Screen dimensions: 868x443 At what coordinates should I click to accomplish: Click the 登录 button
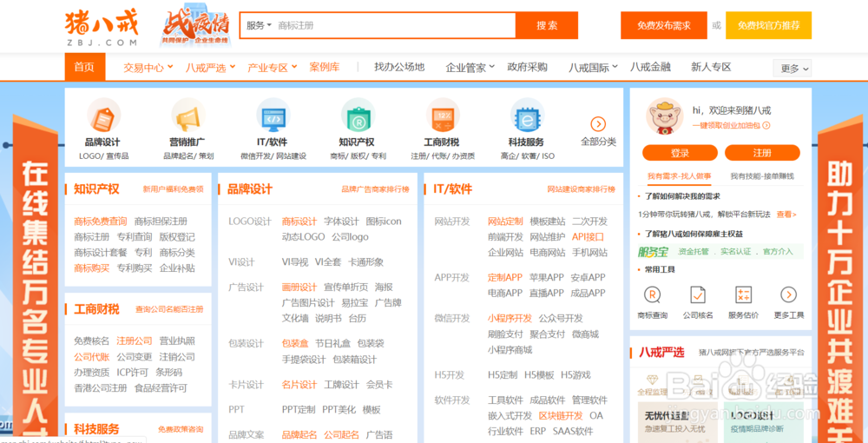coord(680,153)
